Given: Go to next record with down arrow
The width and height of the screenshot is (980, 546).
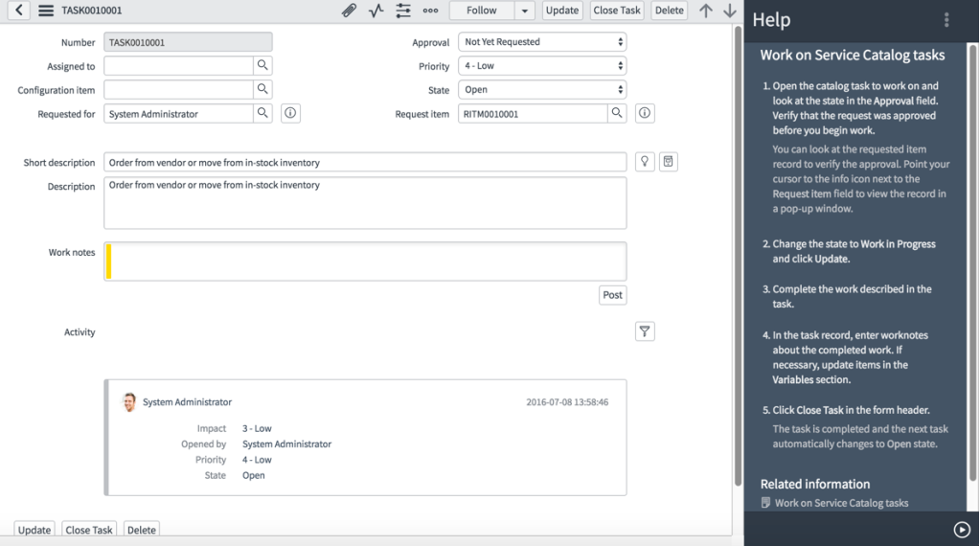Looking at the screenshot, I should click(729, 11).
